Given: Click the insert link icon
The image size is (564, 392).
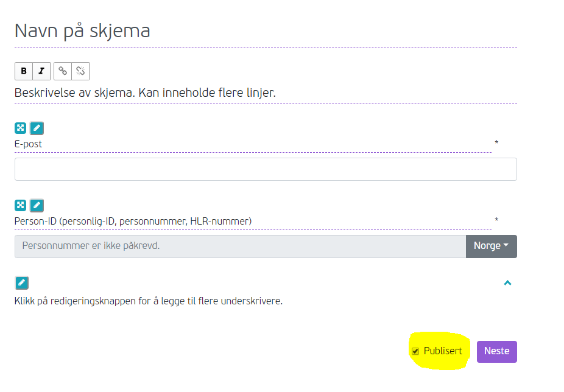Looking at the screenshot, I should [x=63, y=71].
